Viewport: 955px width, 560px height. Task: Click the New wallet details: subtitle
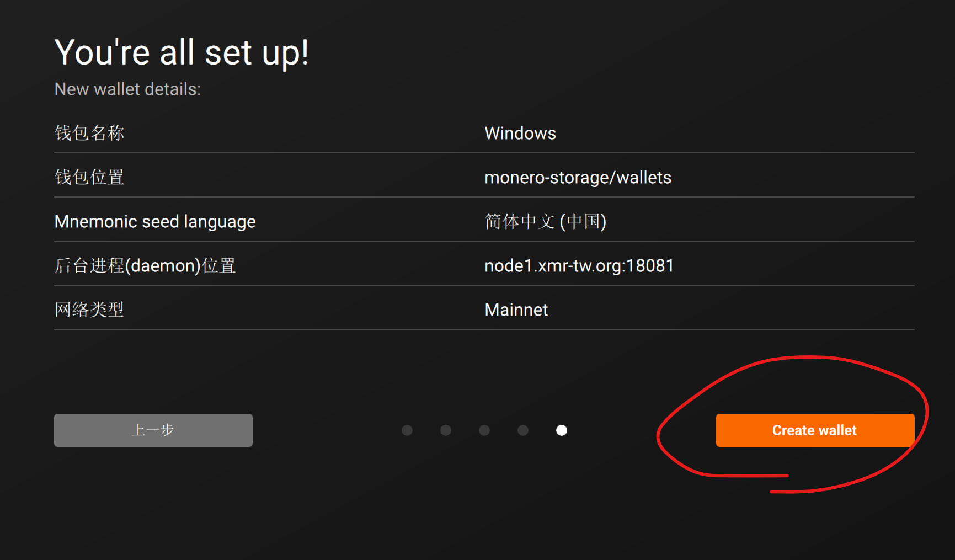(x=127, y=89)
